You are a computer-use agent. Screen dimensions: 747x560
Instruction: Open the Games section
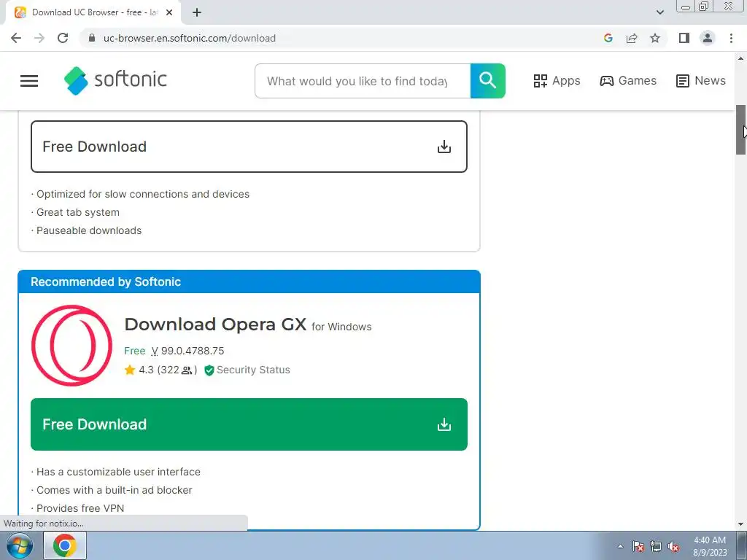pos(628,81)
